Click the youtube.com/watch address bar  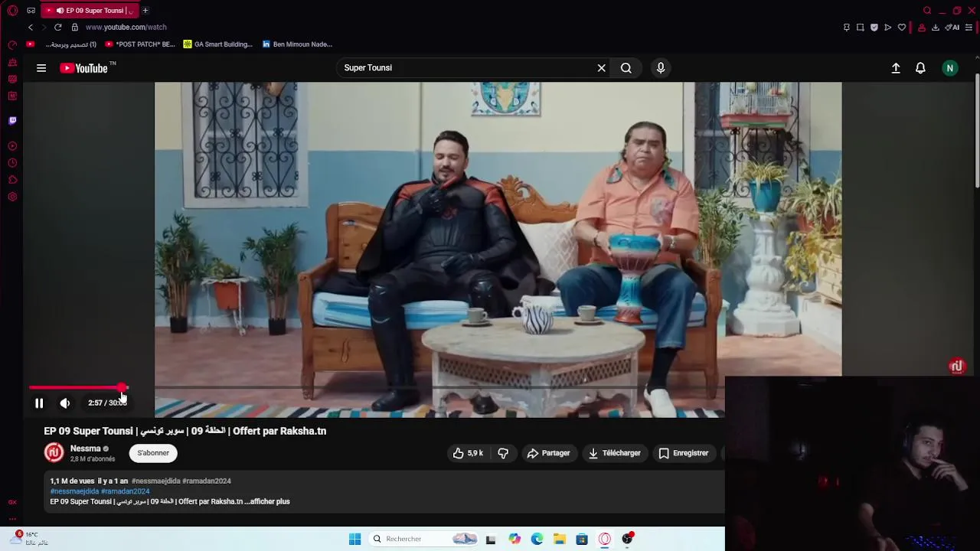pos(126,28)
